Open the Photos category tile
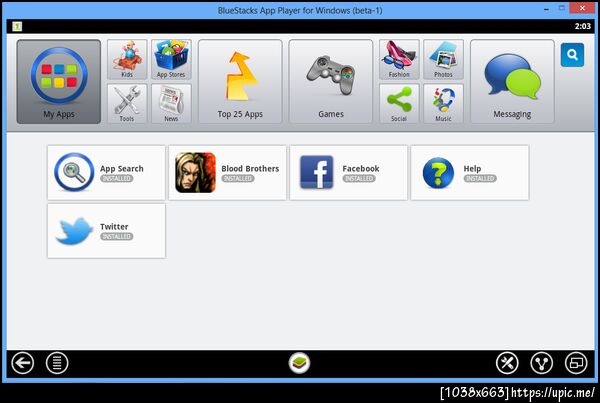 tap(443, 59)
